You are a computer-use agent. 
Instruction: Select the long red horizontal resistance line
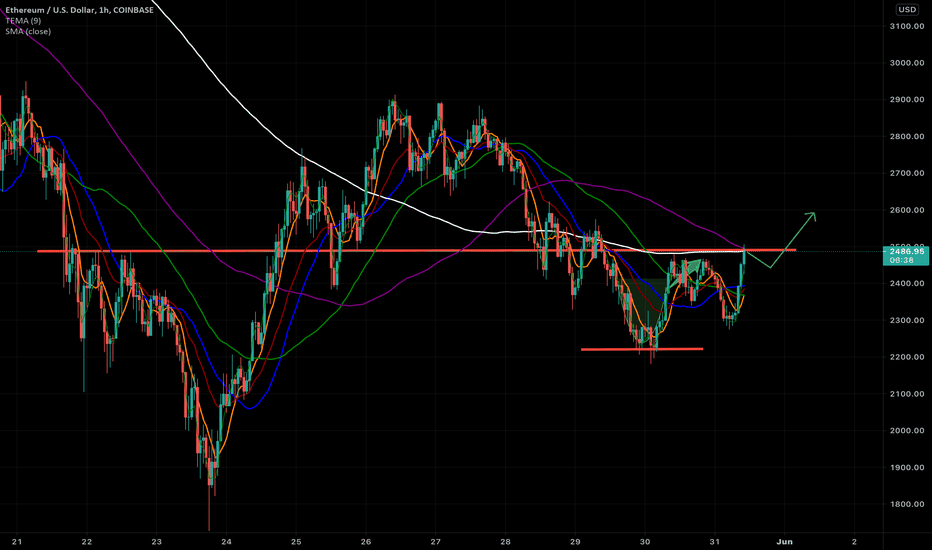416,251
